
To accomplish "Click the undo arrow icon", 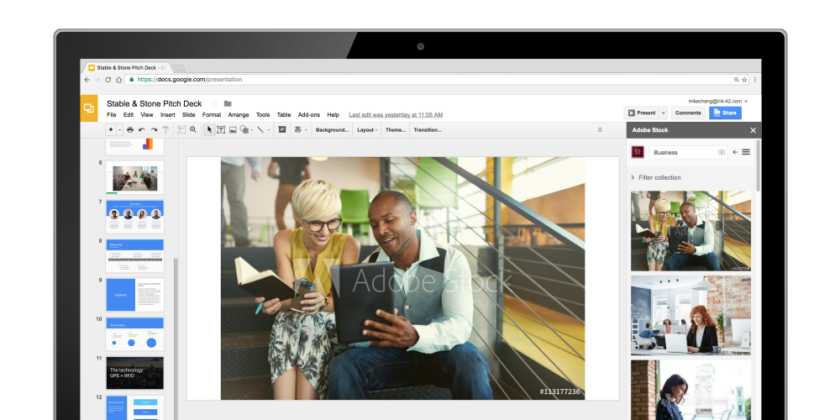I will 142,130.
